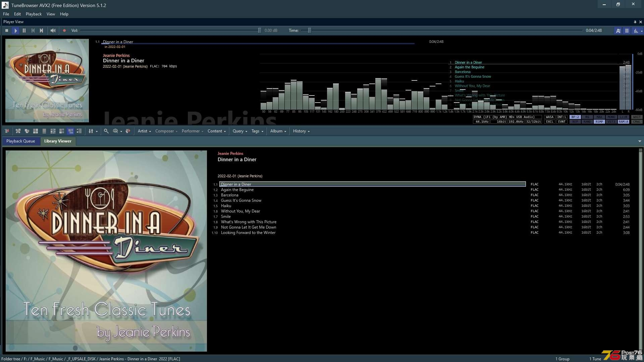The image size is (644, 362).
Task: Expand the Composer dropdown
Action: tap(166, 131)
